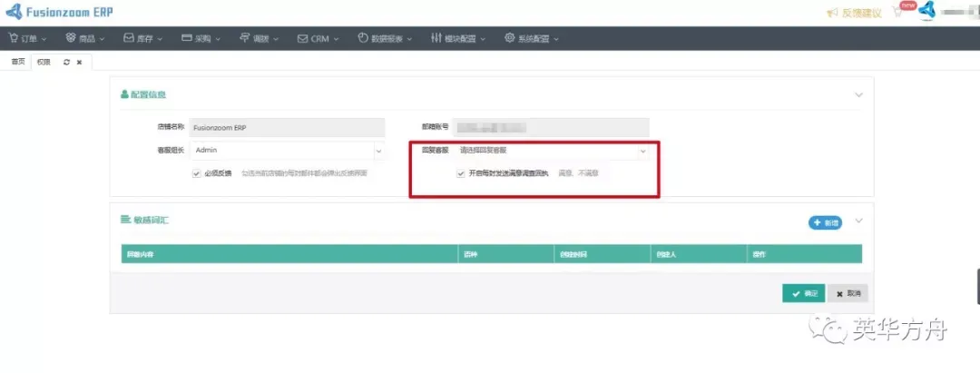Open the 库存 menu
This screenshot has height=373, width=980.
[143, 38]
